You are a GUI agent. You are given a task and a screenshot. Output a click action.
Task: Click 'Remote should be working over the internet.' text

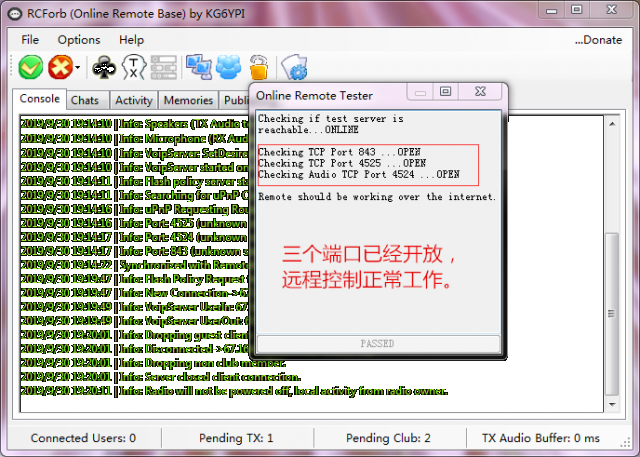[x=377, y=197]
